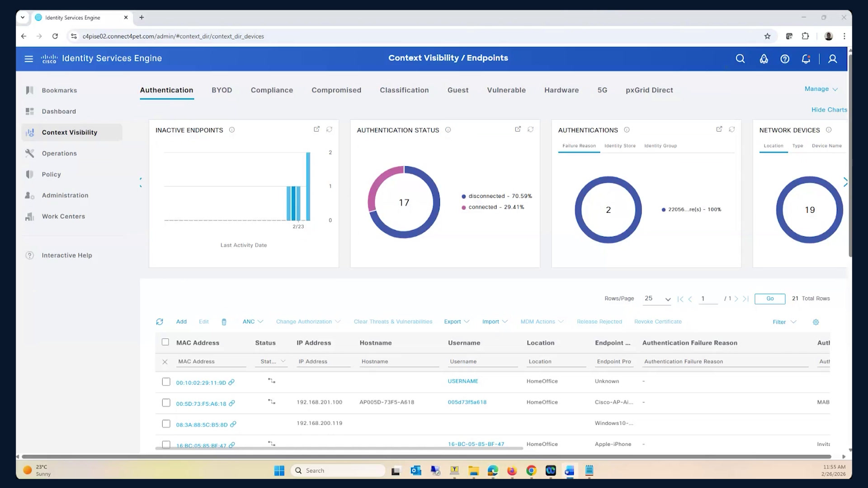Open Windows taskbar Search box
This screenshot has width=868, height=488.
tap(338, 470)
